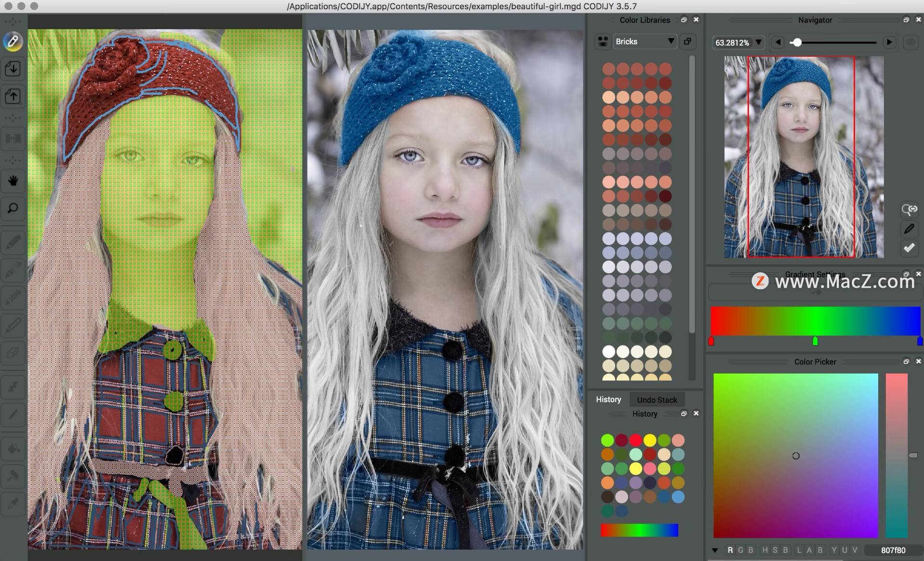Close the History panel
This screenshot has height=561, width=924.
(697, 414)
